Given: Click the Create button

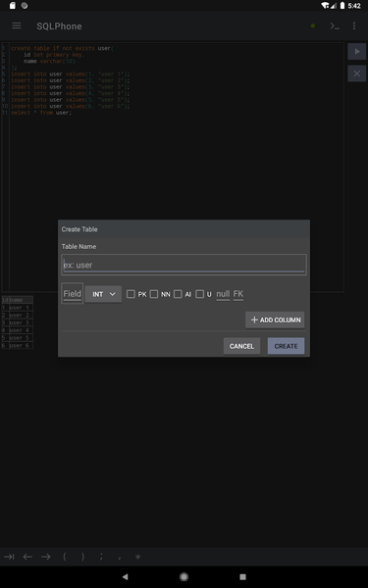Looking at the screenshot, I should click(286, 346).
